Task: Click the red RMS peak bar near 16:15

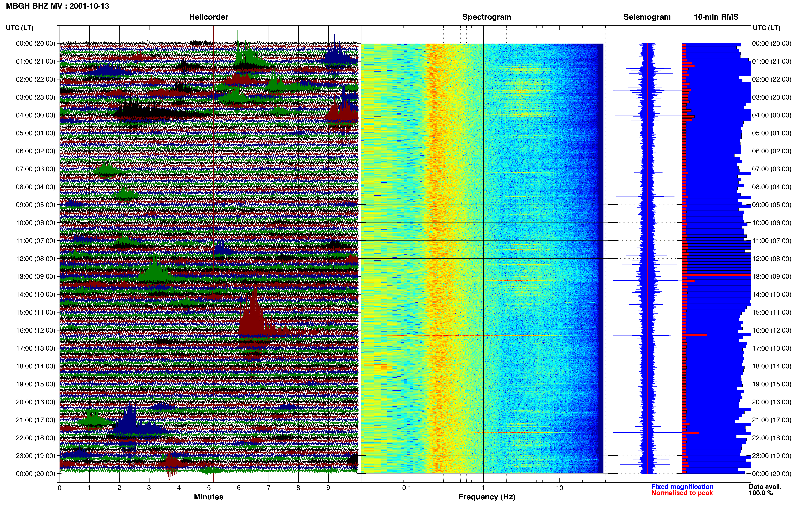Action: pos(695,335)
